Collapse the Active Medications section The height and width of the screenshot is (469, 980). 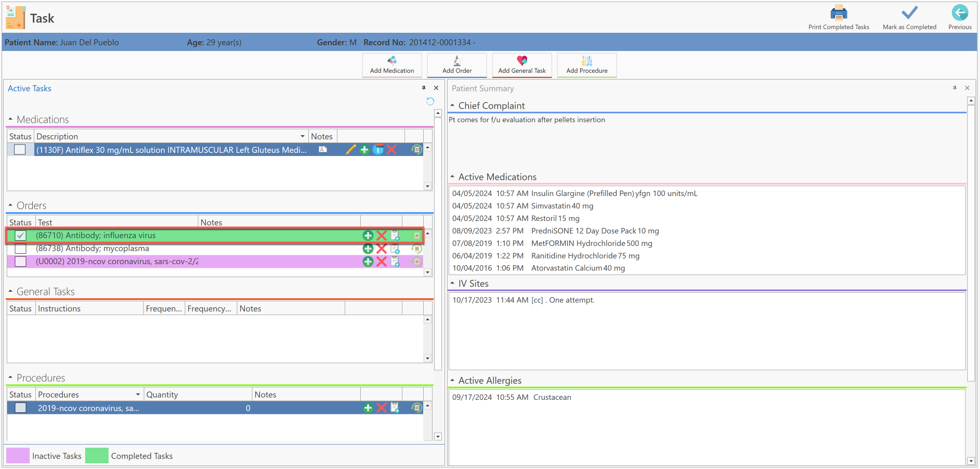pos(452,176)
